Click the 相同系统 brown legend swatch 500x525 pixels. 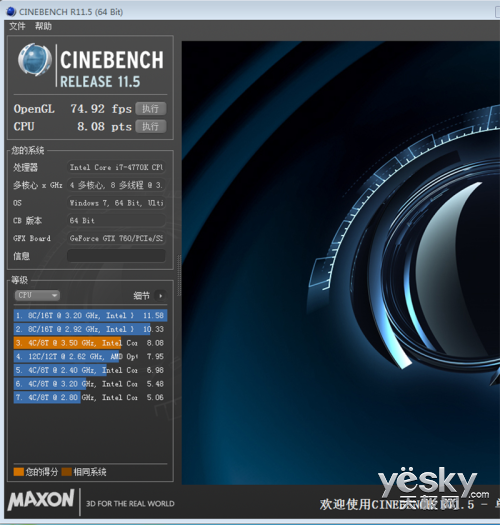(67, 472)
